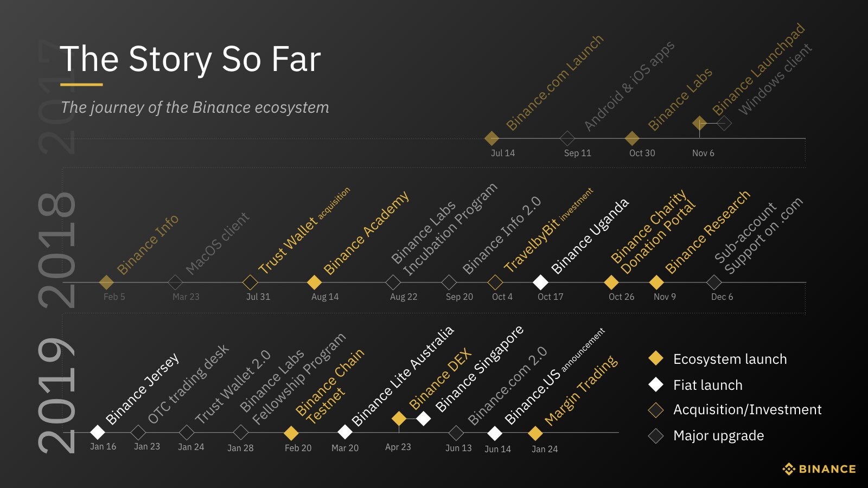This screenshot has width=868, height=488.
Task: Click the Binance Chain Testnet diamond at Feb 20
Action: [291, 433]
